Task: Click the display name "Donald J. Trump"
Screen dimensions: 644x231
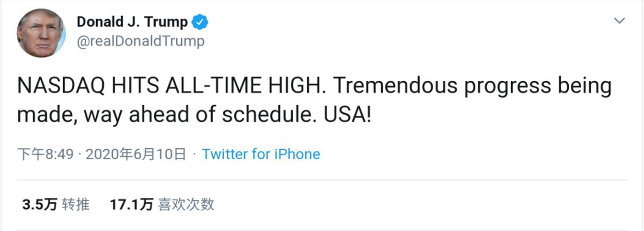Action: point(132,22)
